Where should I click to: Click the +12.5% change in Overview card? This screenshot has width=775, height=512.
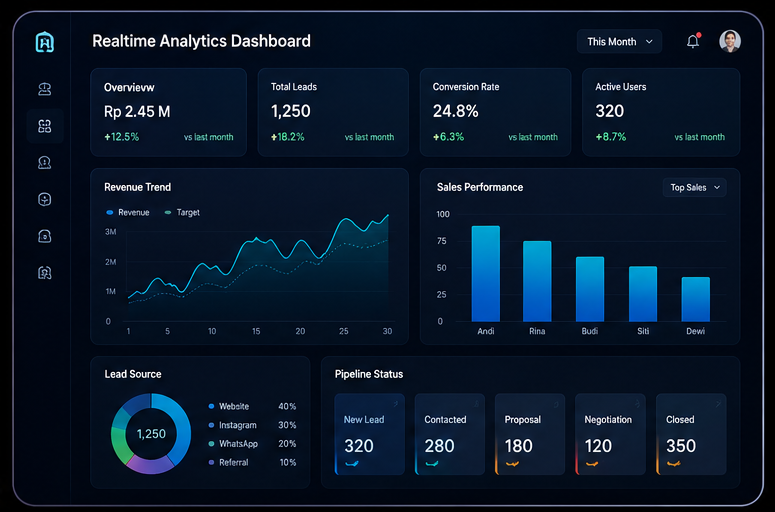(x=122, y=137)
